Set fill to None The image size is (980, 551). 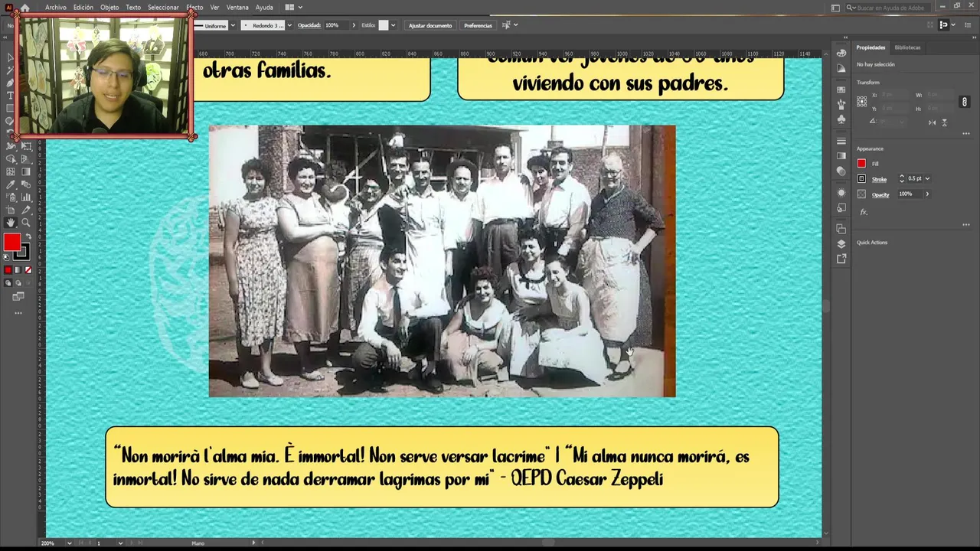click(x=28, y=269)
